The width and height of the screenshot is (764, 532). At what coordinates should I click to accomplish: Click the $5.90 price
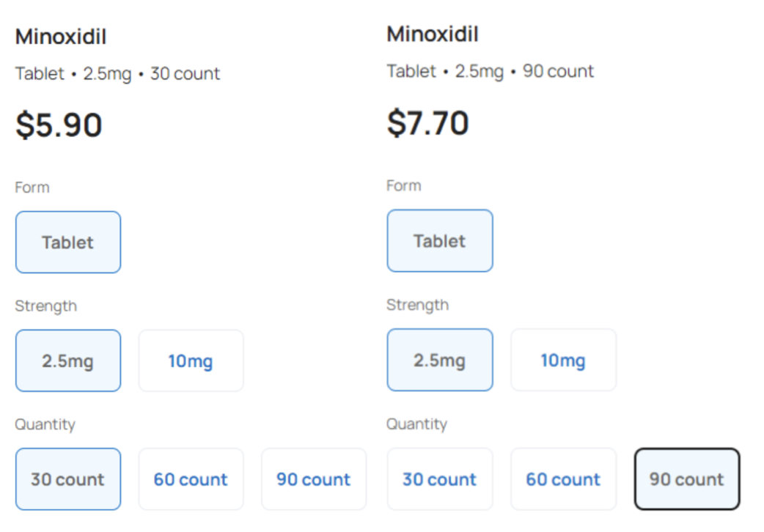(59, 125)
